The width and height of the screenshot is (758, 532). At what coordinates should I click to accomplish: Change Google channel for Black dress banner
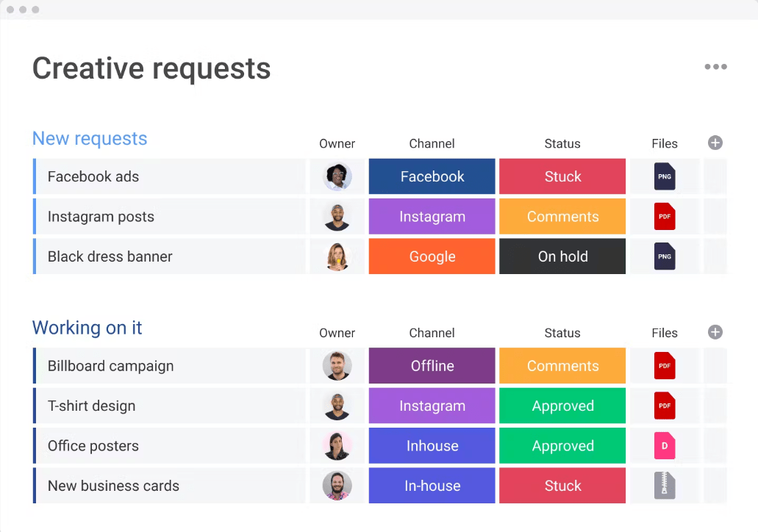(x=432, y=256)
